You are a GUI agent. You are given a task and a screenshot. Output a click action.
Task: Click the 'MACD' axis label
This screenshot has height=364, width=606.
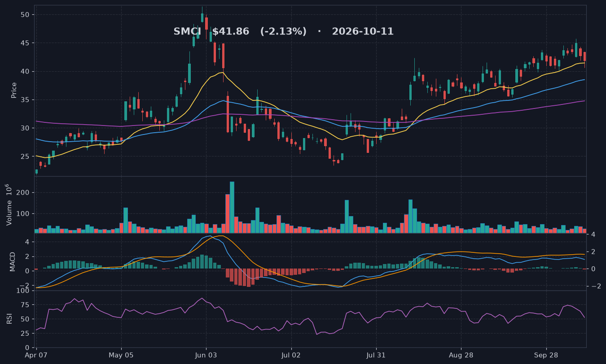coord(13,261)
